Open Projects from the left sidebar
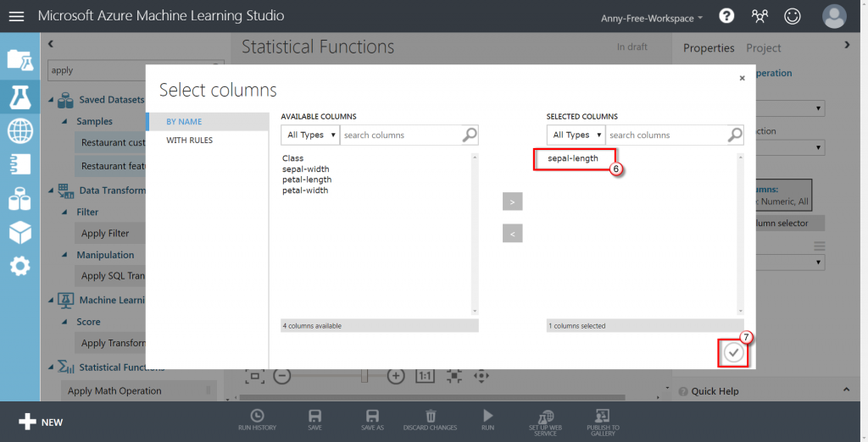The image size is (868, 442). click(x=20, y=60)
